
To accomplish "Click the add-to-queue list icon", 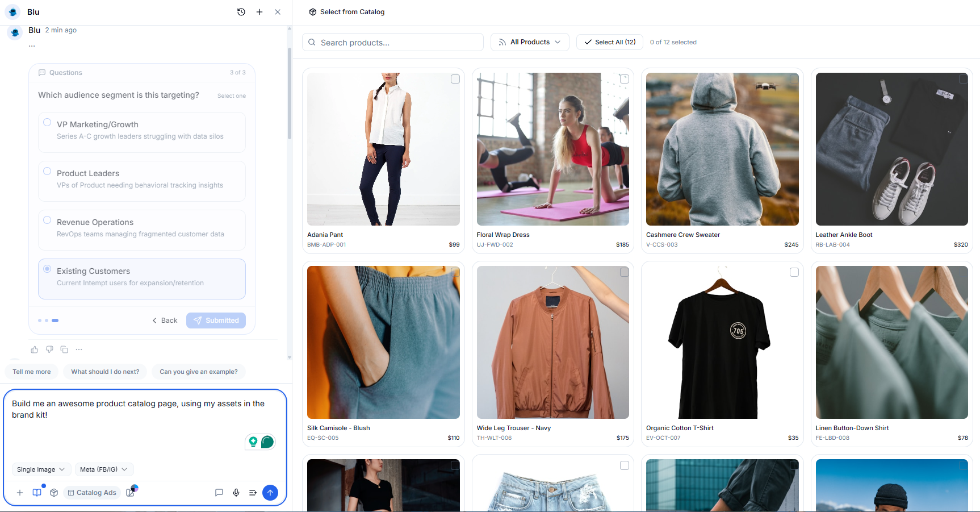I will click(x=253, y=493).
